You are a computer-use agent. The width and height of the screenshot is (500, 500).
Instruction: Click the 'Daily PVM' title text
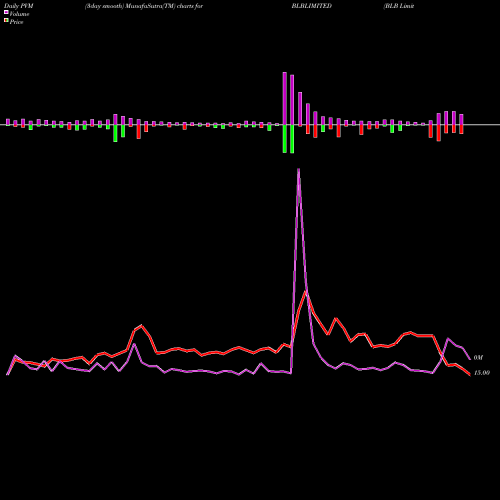(19, 6)
